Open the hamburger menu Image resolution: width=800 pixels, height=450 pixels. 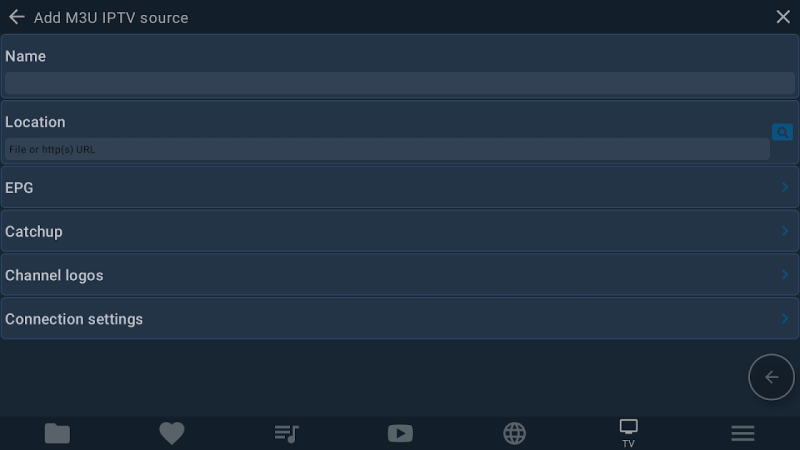pos(743,434)
